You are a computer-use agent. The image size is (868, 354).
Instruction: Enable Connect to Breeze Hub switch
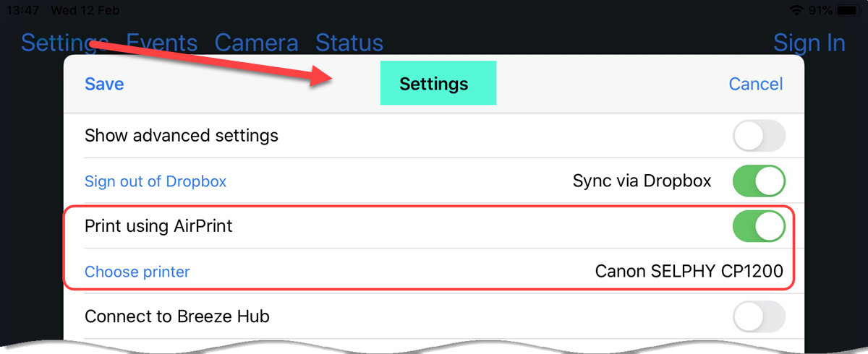[759, 317]
